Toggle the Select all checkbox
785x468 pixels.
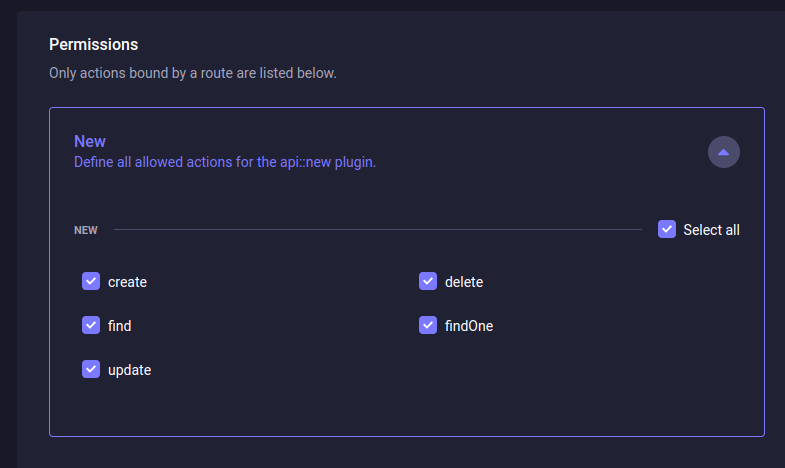[667, 230]
